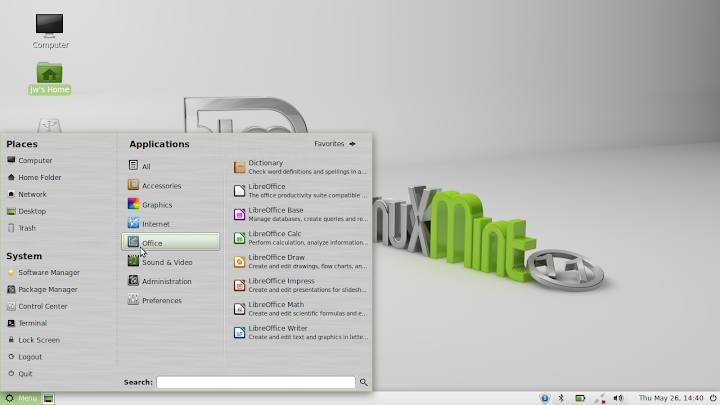Select the Office category
Image resolution: width=720 pixels, height=405 pixels.
pos(170,242)
